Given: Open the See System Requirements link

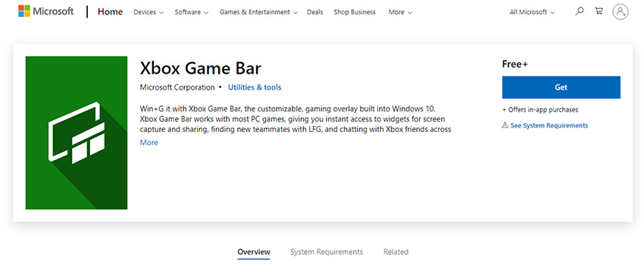Looking at the screenshot, I should [x=549, y=125].
